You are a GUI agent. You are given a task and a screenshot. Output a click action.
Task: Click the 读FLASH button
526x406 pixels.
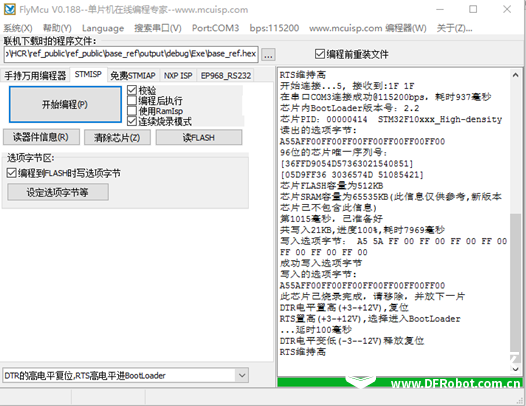(x=199, y=137)
